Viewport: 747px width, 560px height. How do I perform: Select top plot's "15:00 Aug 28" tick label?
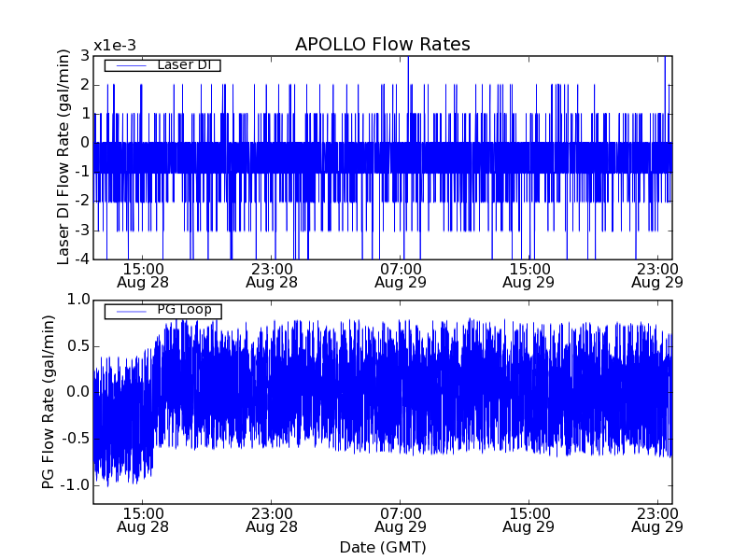(x=142, y=274)
